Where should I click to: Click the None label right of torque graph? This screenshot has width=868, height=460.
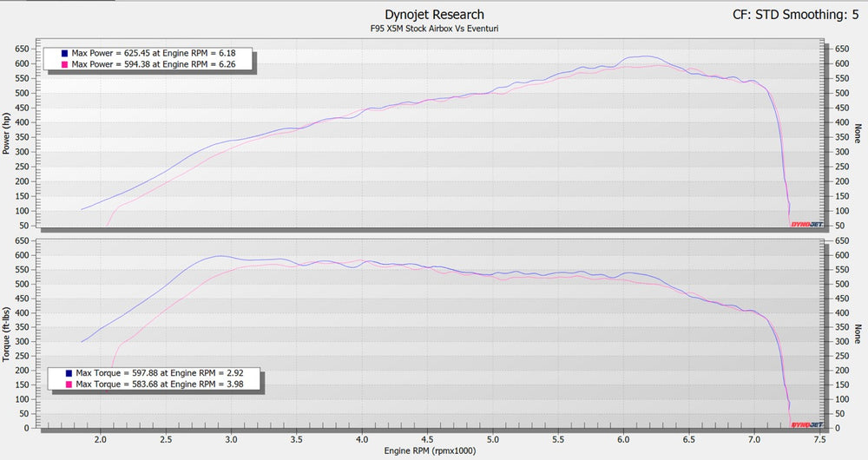858,334
